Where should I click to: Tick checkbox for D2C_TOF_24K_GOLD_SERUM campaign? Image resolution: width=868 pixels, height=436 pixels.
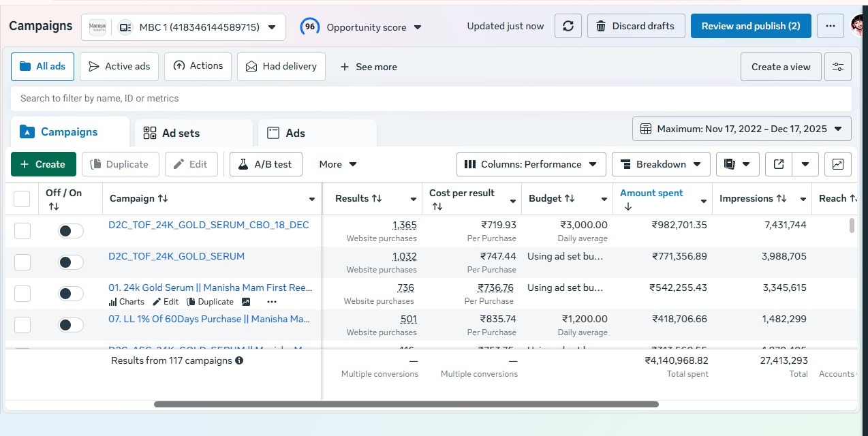coord(22,262)
